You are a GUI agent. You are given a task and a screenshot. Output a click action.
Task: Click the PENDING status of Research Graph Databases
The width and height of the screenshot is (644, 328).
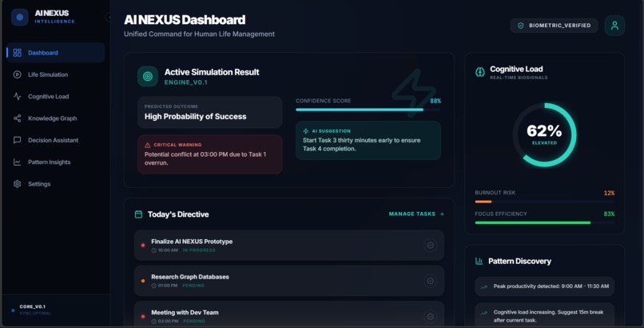(193, 286)
